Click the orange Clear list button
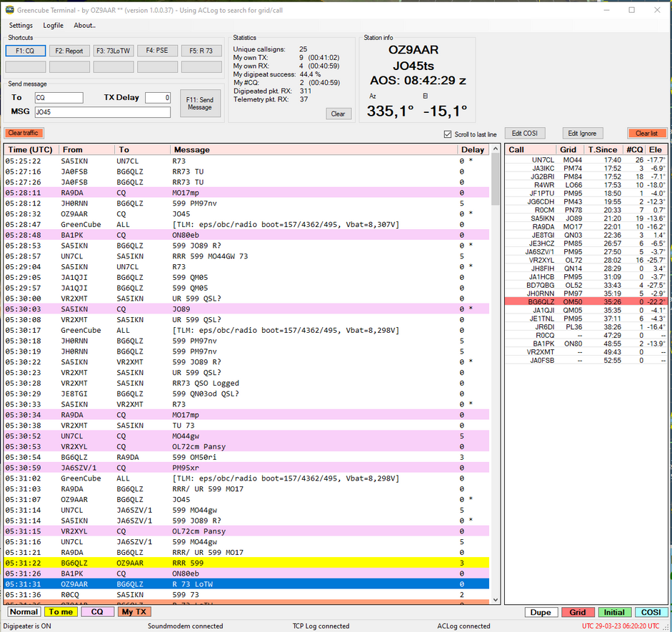 click(x=647, y=134)
